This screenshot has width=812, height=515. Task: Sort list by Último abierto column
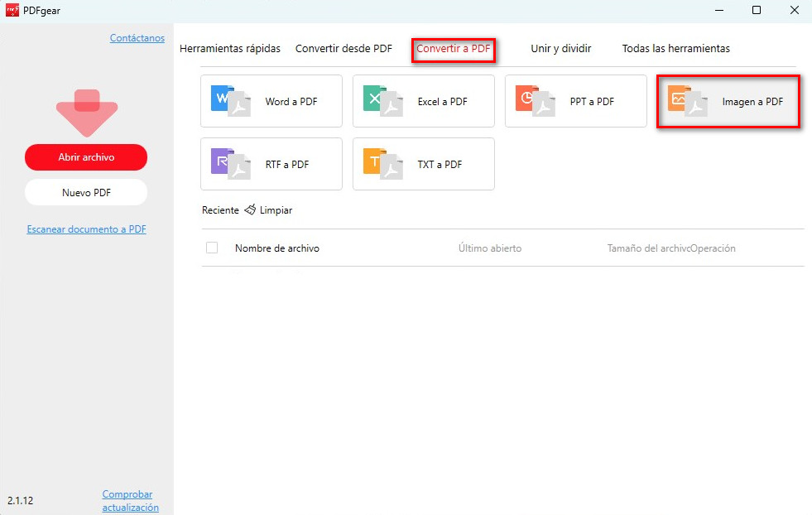click(489, 248)
